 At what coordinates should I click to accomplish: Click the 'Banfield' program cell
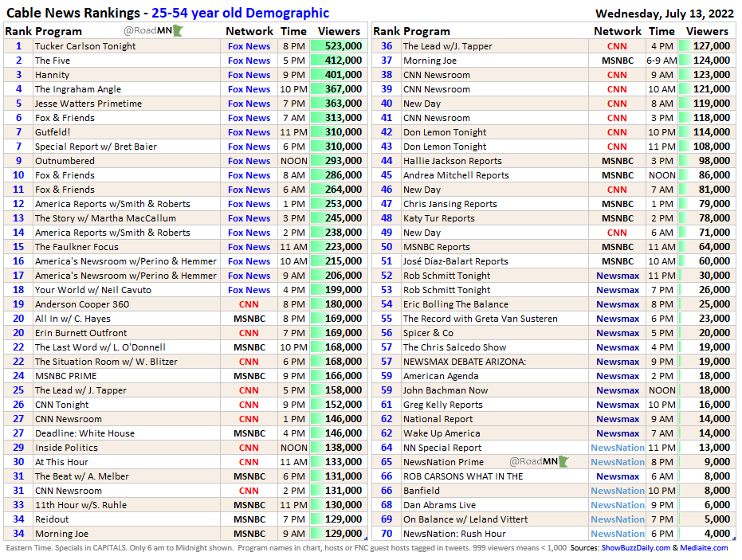(x=495, y=491)
